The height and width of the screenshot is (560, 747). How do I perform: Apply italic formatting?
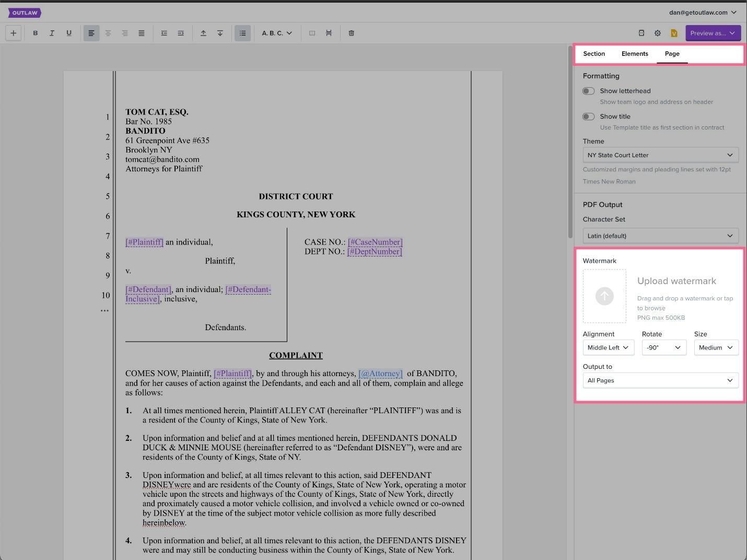pos(52,33)
